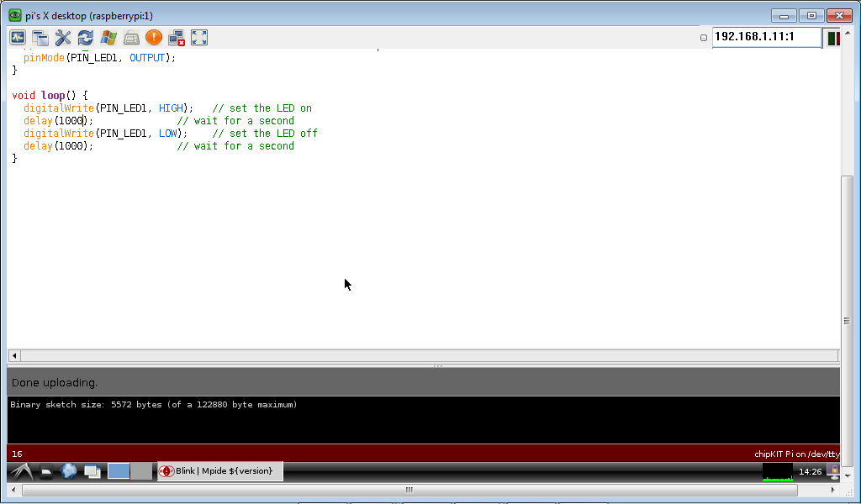
Task: Click the pinMode(PIN_LED1, OUTPUT) code line
Action: [99, 58]
